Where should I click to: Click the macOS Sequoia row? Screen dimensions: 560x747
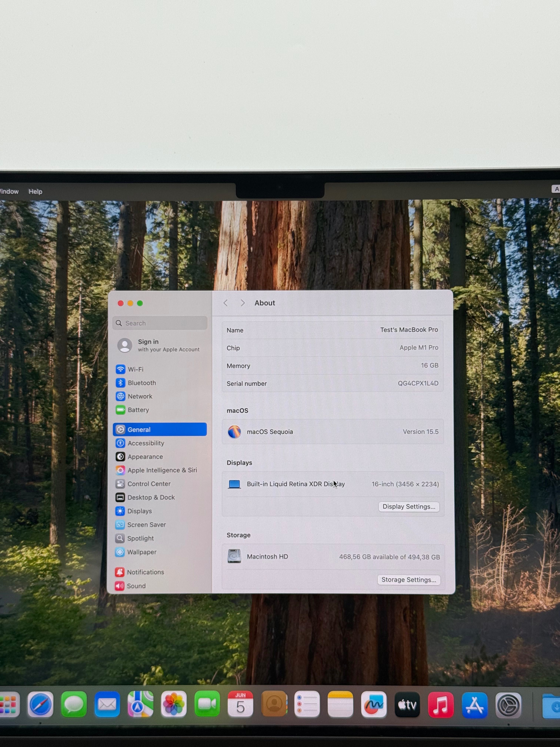pyautogui.click(x=333, y=432)
